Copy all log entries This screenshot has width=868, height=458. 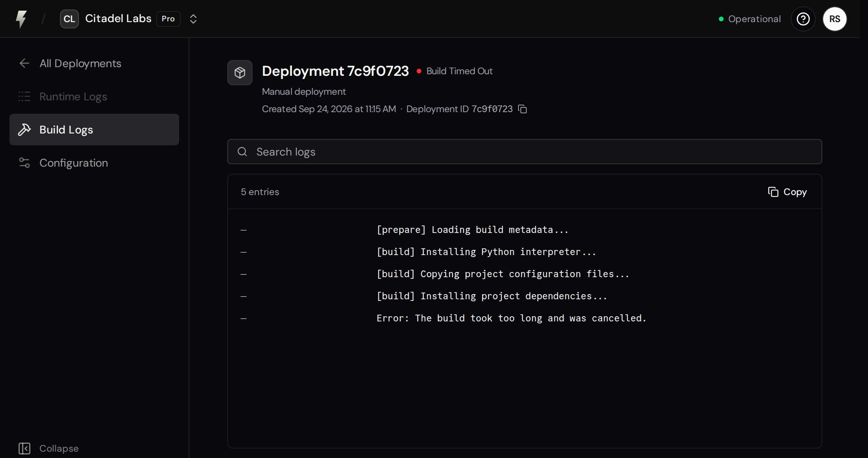[x=788, y=192]
